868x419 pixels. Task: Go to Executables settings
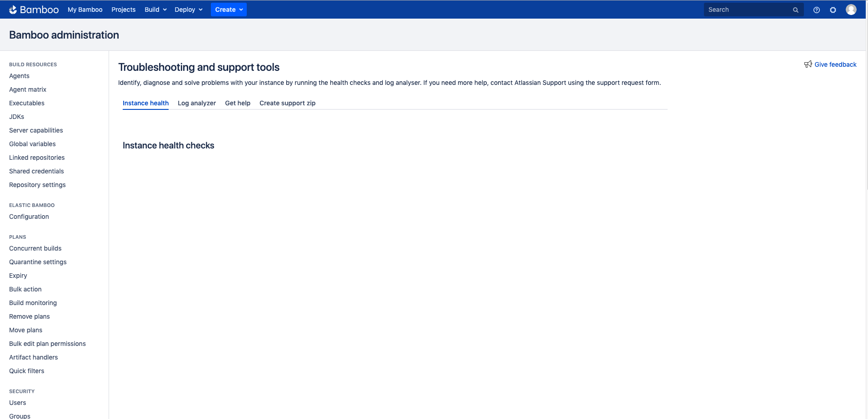tap(27, 103)
